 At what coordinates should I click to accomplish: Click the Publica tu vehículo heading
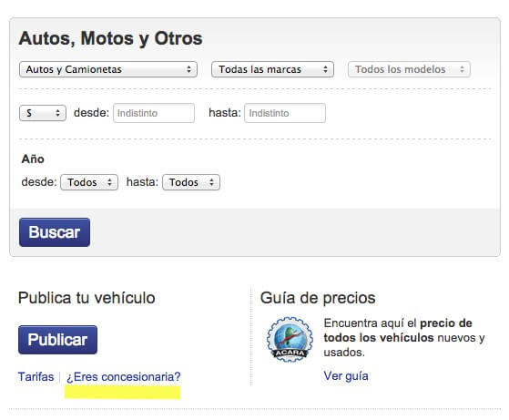pos(87,298)
